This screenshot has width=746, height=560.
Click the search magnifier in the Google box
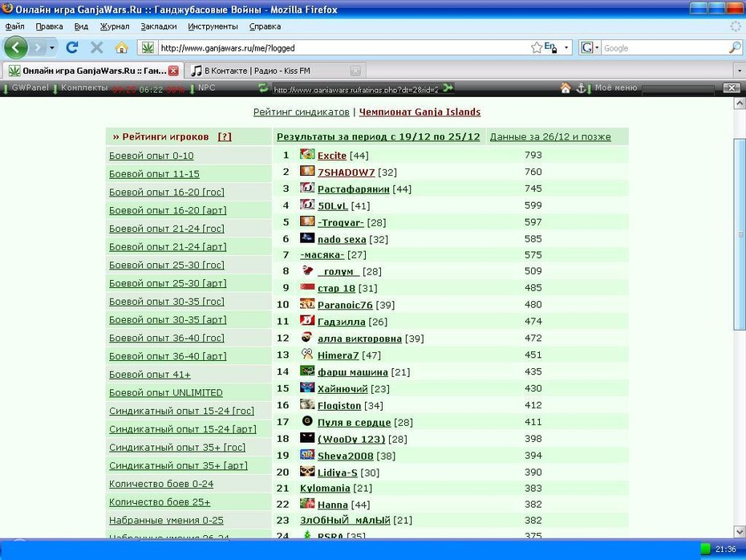click(x=735, y=47)
